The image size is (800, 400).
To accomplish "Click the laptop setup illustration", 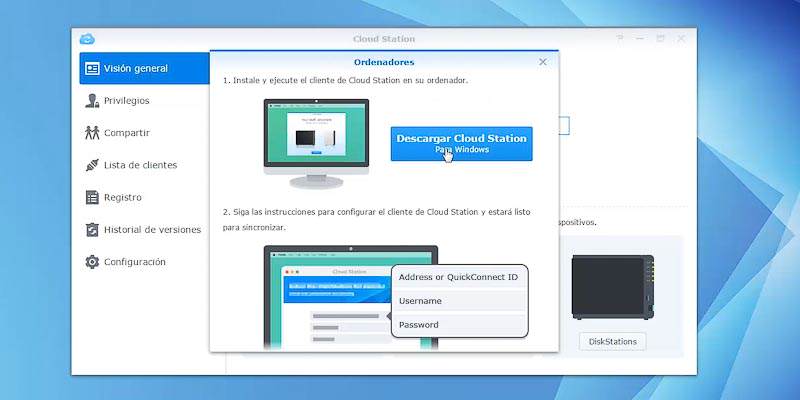I will click(351, 297).
